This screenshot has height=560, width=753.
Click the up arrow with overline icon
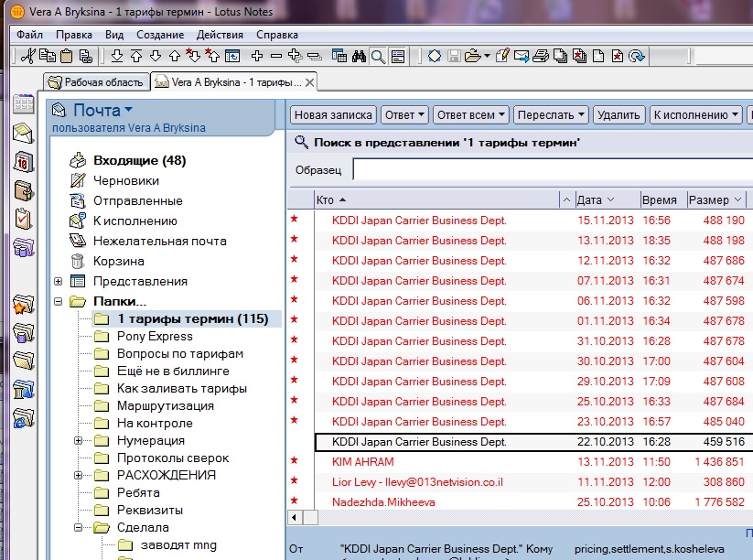point(136,56)
